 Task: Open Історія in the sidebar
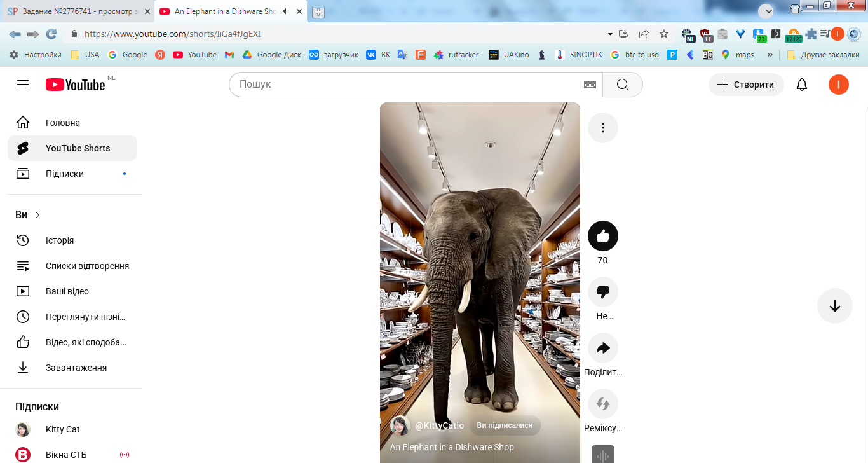[72, 240]
